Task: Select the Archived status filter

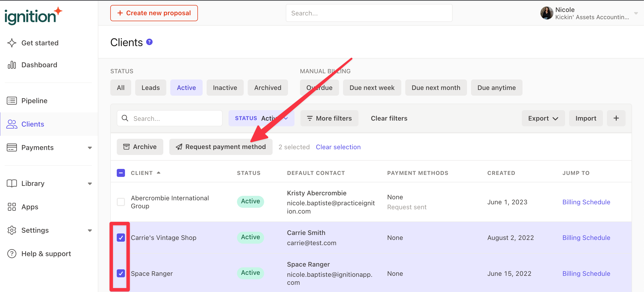Action: click(x=268, y=87)
